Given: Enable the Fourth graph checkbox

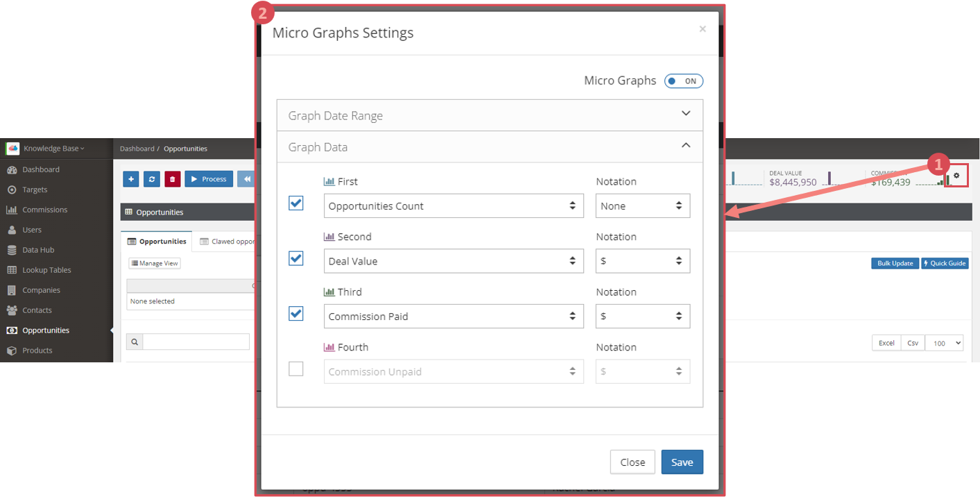Looking at the screenshot, I should [x=296, y=369].
